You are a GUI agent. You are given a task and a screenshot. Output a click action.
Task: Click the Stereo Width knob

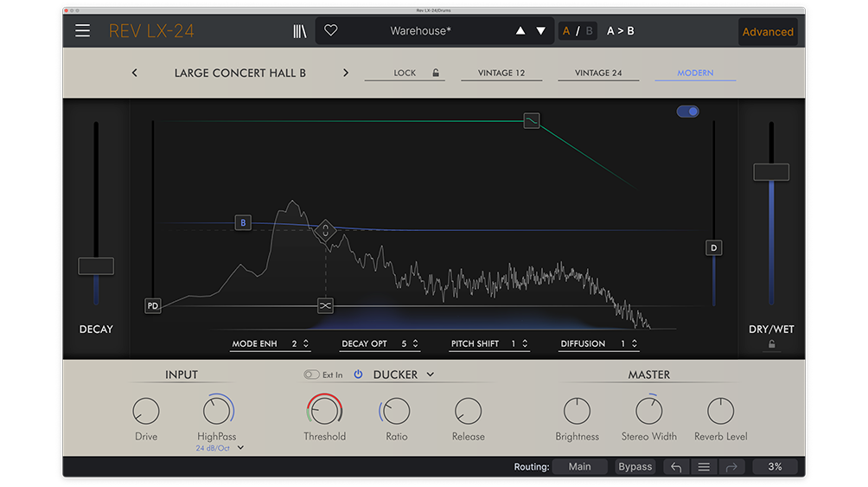648,411
